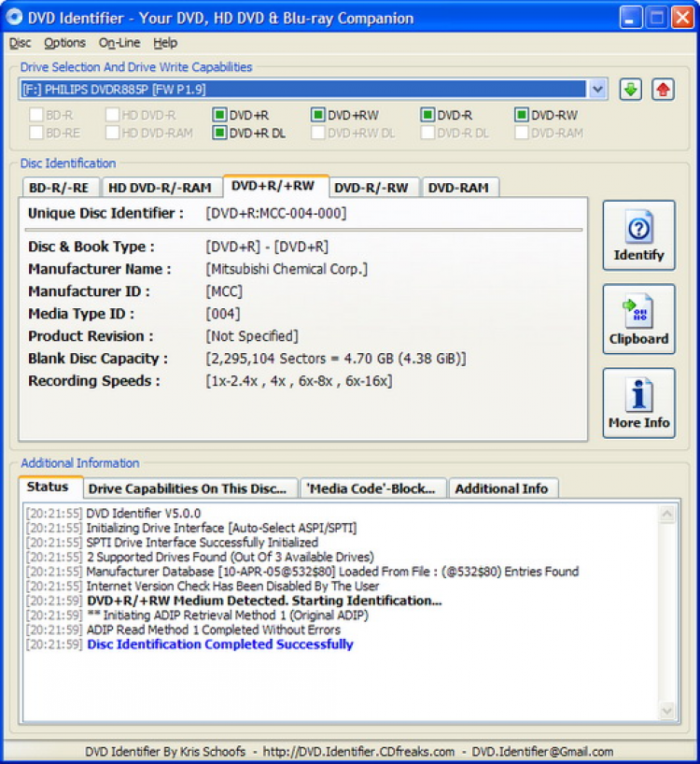Open the More Info button
The height and width of the screenshot is (764, 700).
tap(638, 403)
